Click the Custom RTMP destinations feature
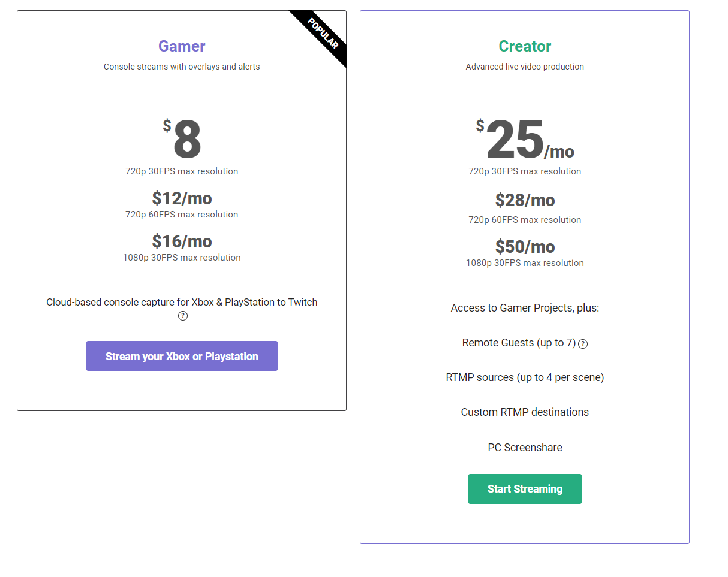The image size is (728, 577). pos(525,412)
